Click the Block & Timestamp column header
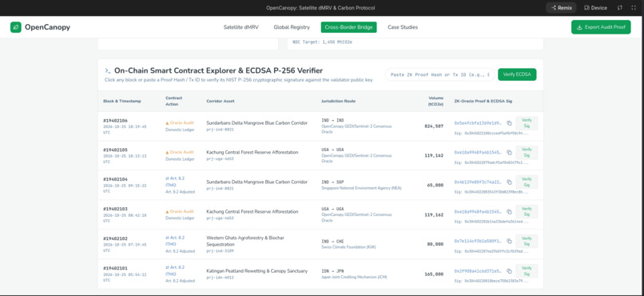The width and height of the screenshot is (644, 296). click(122, 101)
